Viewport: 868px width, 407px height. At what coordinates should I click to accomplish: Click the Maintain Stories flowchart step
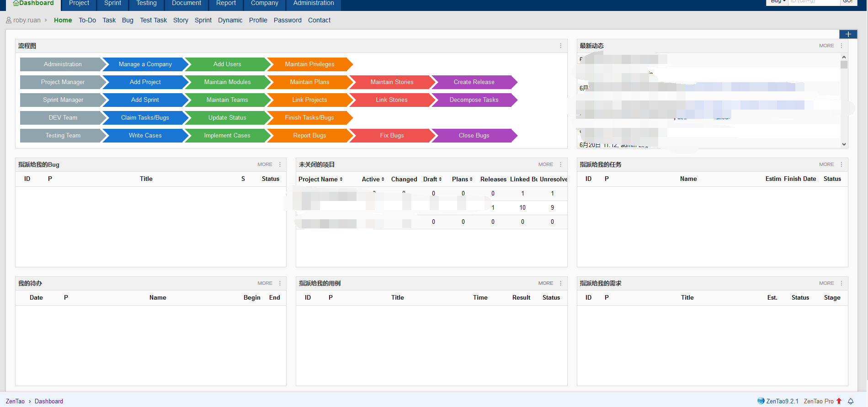(x=392, y=82)
